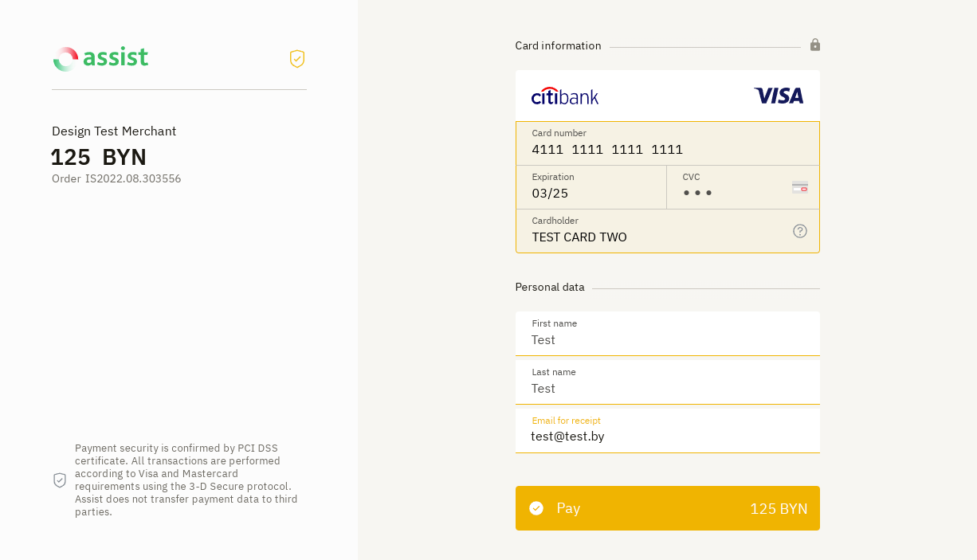Click the Assist logo
This screenshot has width=977, height=560.
click(100, 58)
